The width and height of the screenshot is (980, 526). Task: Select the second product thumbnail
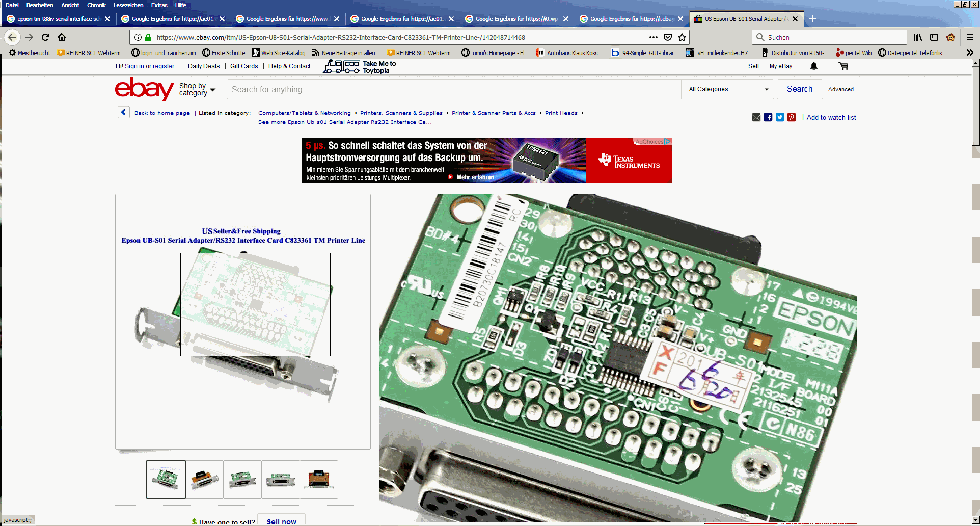pos(204,480)
